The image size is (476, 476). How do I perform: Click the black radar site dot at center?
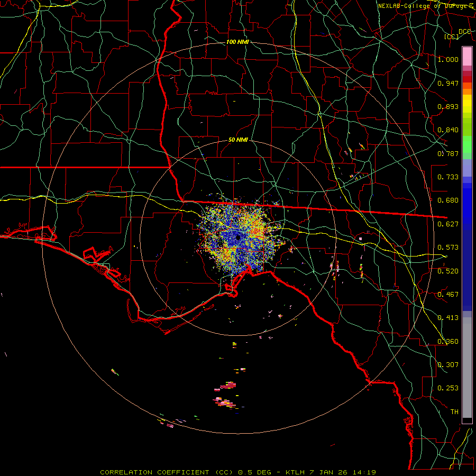(x=239, y=237)
